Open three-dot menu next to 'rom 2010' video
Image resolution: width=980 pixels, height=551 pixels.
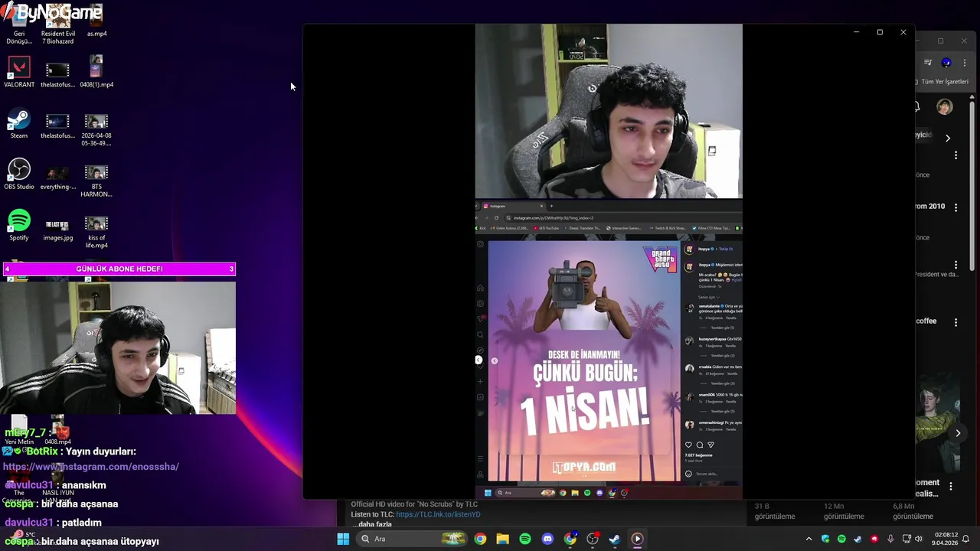(955, 207)
